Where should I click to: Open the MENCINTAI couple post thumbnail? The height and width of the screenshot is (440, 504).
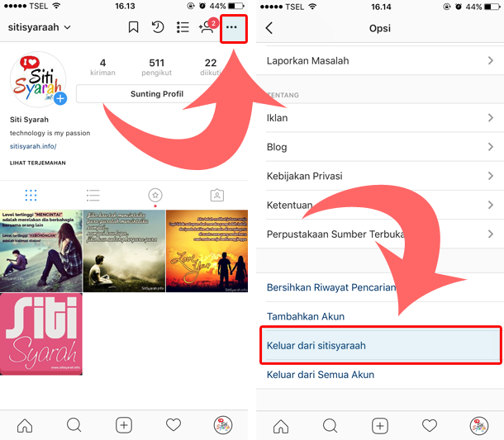[41, 251]
